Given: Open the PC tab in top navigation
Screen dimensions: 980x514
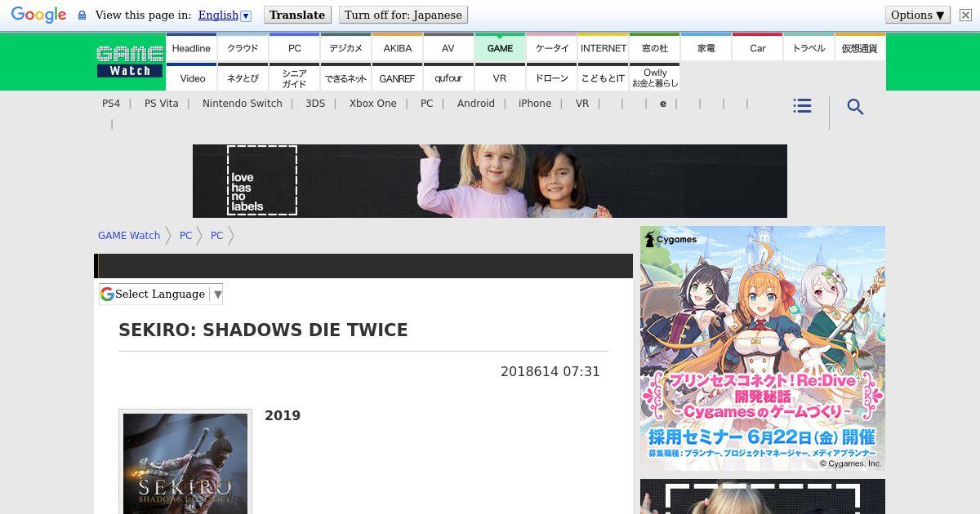Looking at the screenshot, I should pyautogui.click(x=294, y=47).
